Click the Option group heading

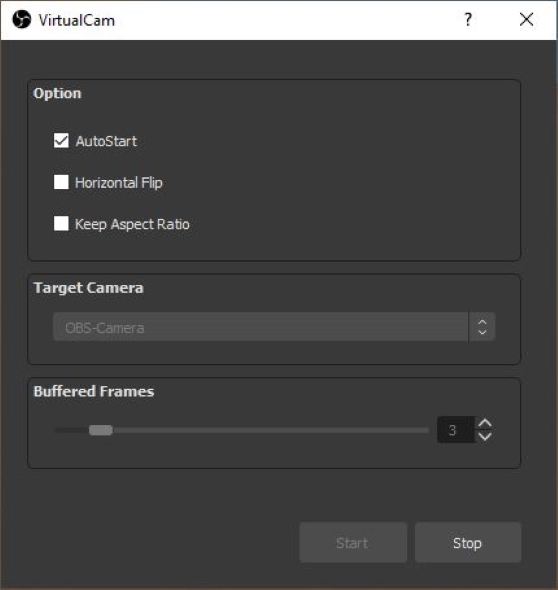tap(57, 93)
